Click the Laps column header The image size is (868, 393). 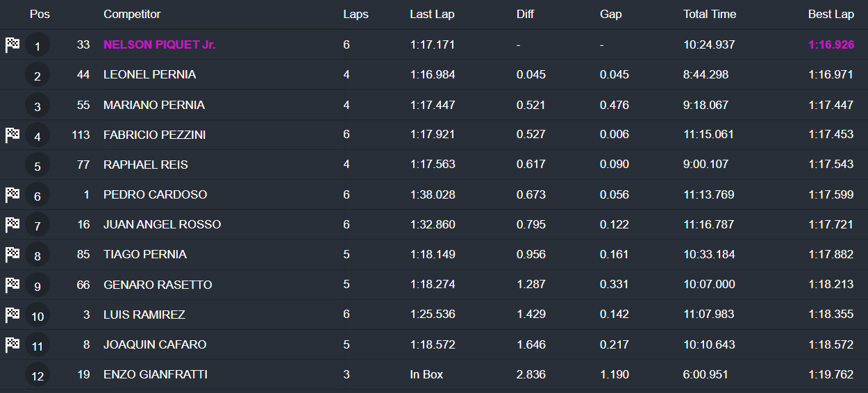pos(356,14)
